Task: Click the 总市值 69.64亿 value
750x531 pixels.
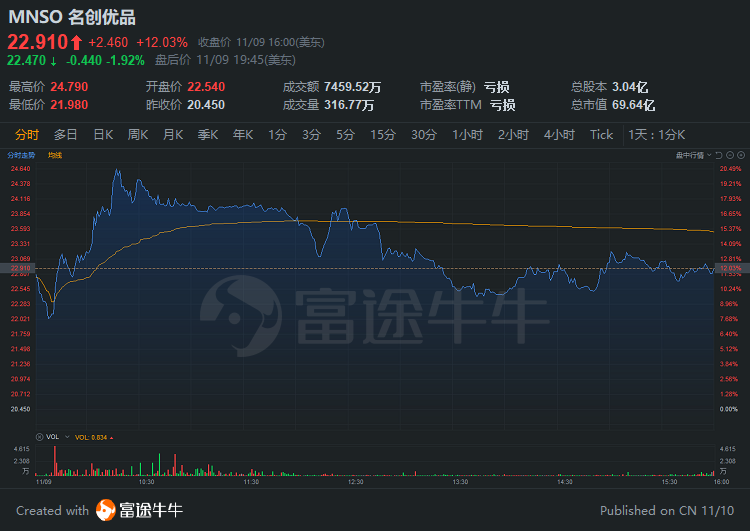Action: tap(633, 105)
